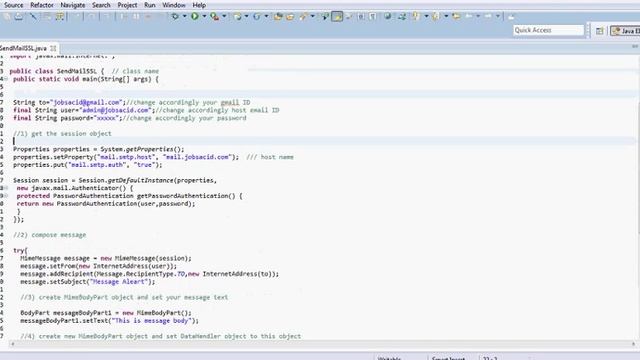
Task: Open the Navigate menu
Action: tap(73, 5)
